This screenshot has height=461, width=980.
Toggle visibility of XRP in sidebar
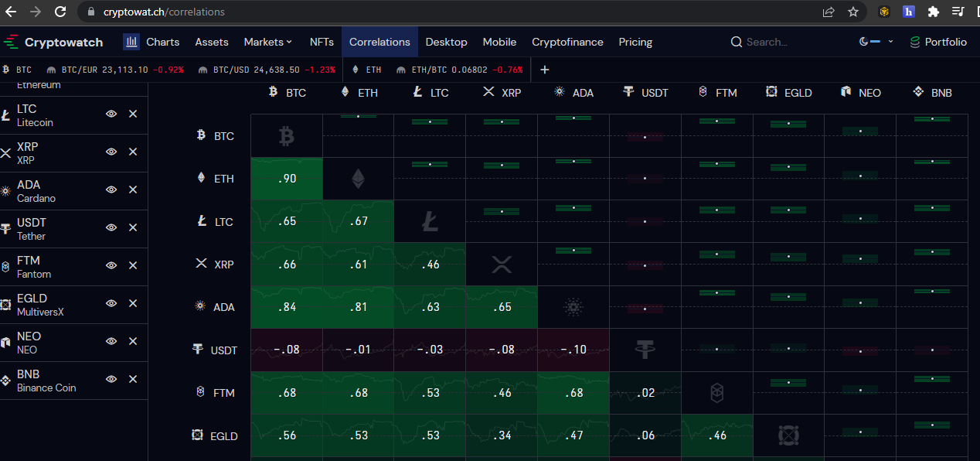111,152
